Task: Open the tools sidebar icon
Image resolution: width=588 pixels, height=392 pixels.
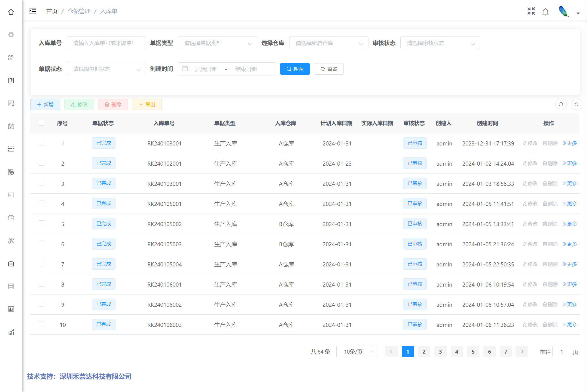Action: pos(11,241)
